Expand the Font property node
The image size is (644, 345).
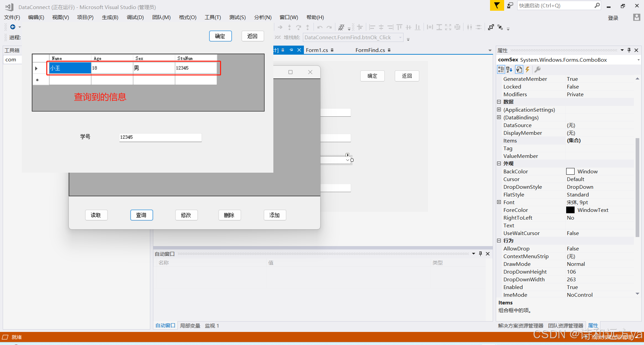tap(499, 202)
